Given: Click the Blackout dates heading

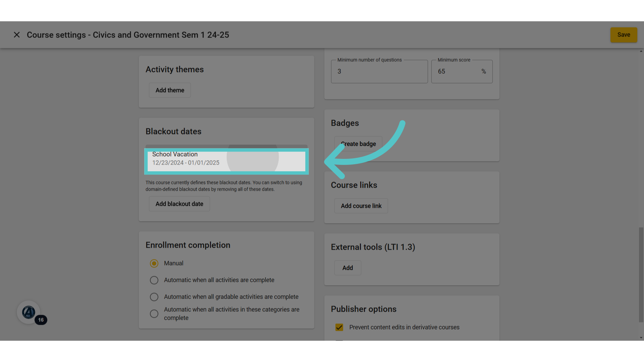Looking at the screenshot, I should (x=173, y=131).
